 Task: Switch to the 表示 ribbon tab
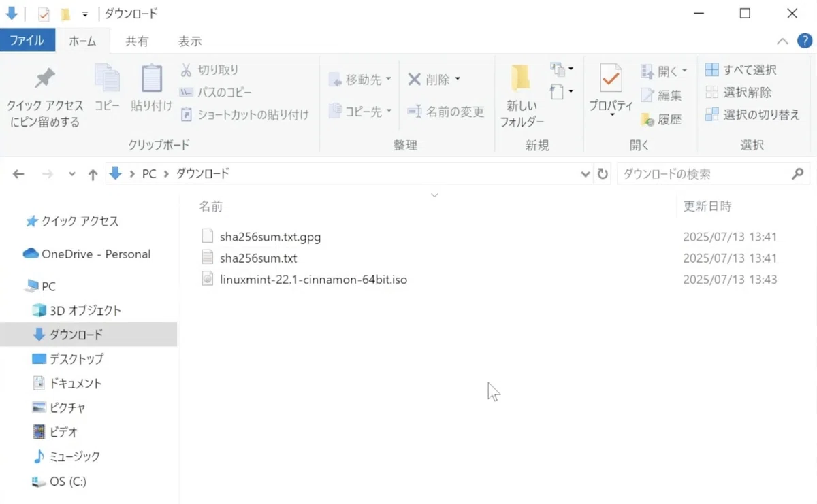point(190,41)
